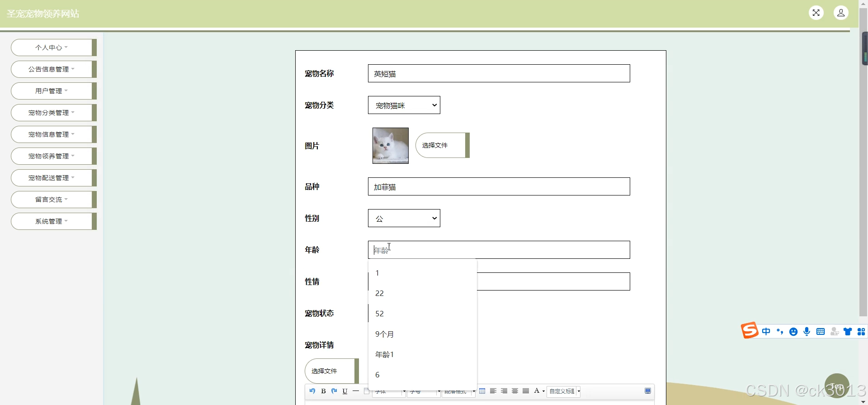Align text left in the editor
Screen dimensions: 868x405
[493, 391]
